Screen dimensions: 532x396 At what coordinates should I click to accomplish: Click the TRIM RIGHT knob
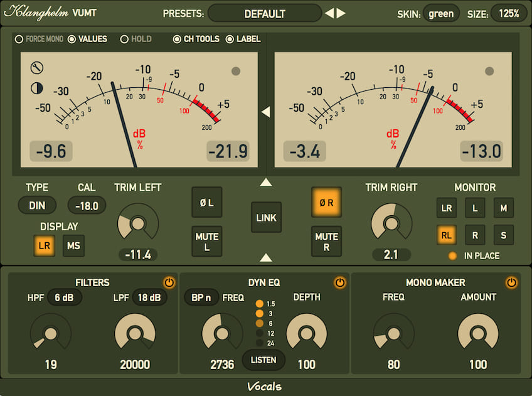pos(391,223)
